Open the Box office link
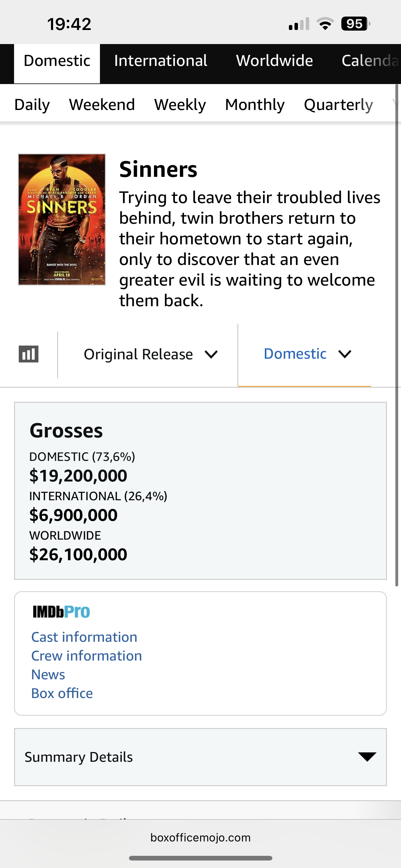This screenshot has width=401, height=868. 62,693
